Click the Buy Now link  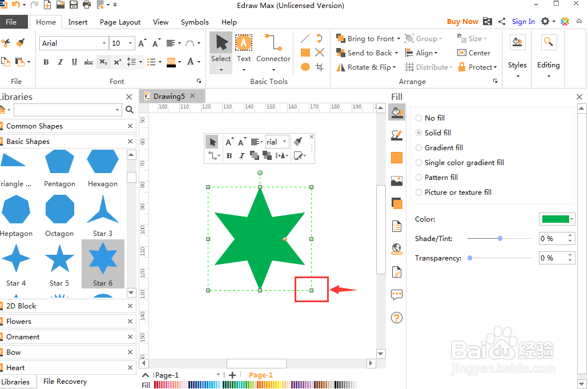click(x=462, y=21)
